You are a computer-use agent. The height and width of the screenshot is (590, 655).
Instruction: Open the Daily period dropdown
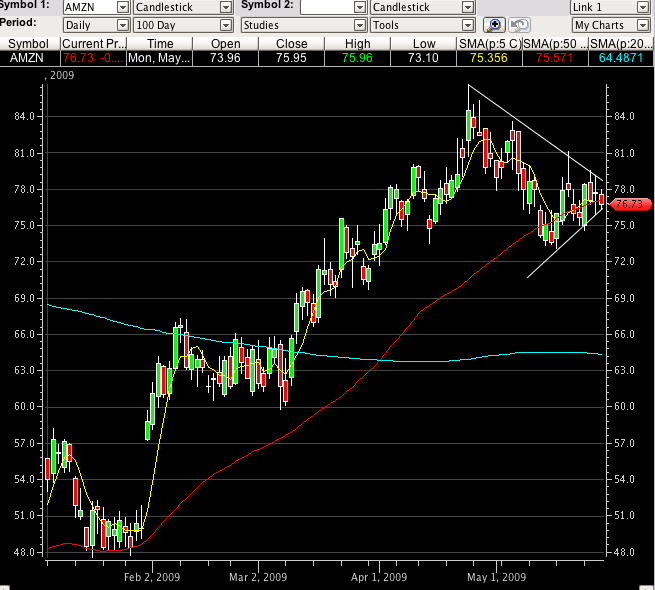click(x=95, y=24)
